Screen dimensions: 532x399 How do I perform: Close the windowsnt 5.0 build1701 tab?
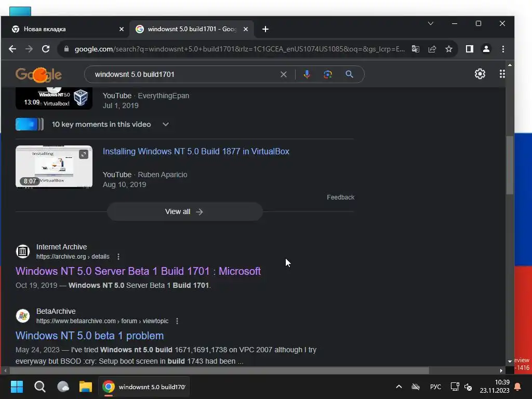click(246, 29)
